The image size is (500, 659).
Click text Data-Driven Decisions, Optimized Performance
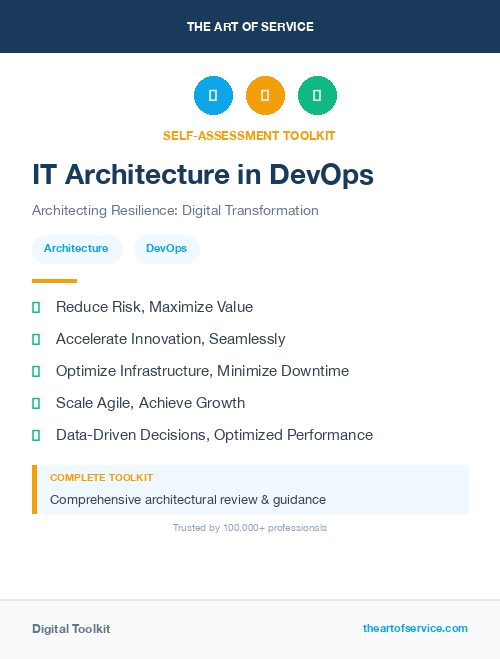point(214,435)
